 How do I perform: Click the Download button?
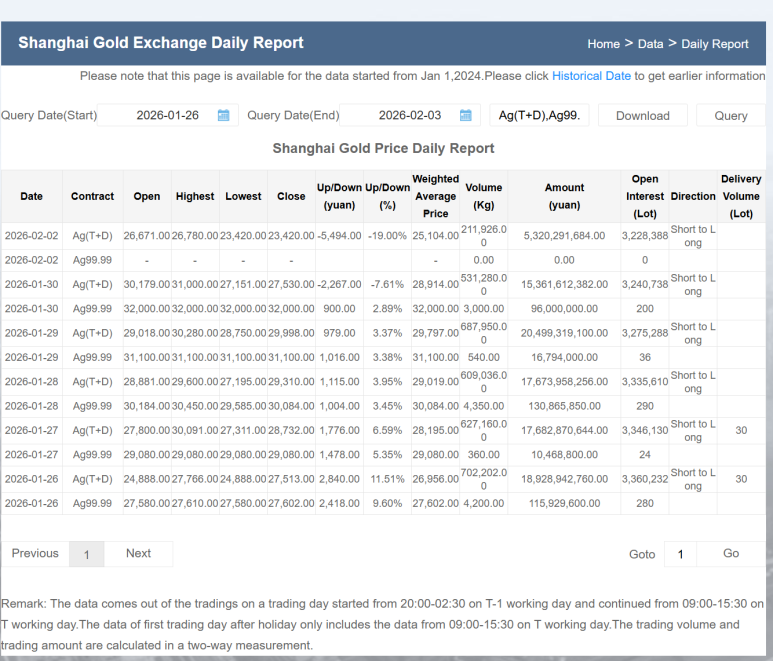click(x=642, y=115)
